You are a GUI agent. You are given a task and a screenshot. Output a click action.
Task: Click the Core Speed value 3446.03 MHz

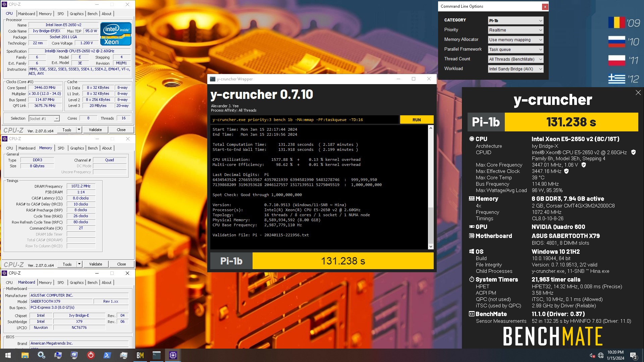click(46, 87)
